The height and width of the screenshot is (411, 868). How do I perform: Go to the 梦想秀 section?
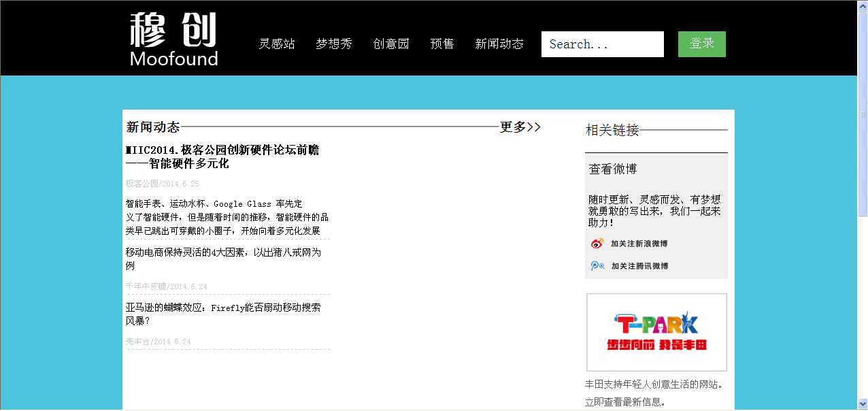[334, 44]
